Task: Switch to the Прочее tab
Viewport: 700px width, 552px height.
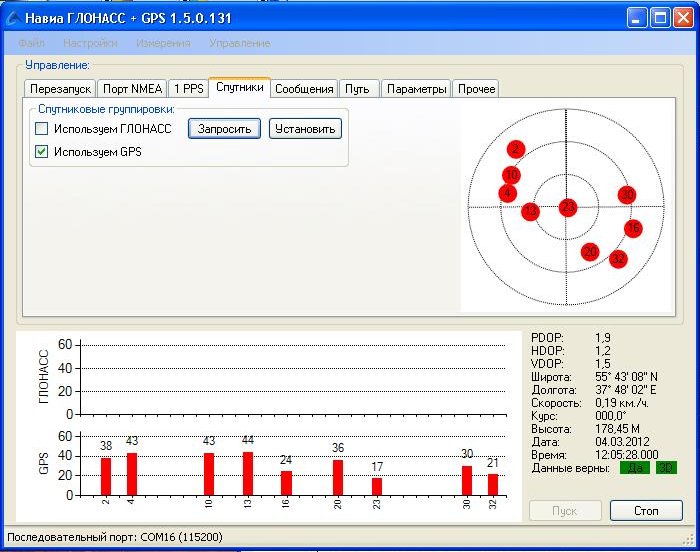Action: (x=476, y=89)
